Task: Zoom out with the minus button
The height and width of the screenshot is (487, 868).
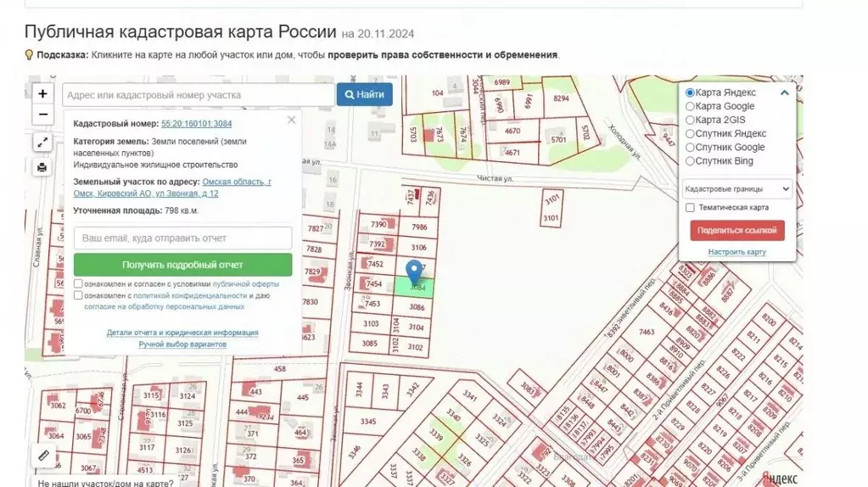Action: coord(42,115)
